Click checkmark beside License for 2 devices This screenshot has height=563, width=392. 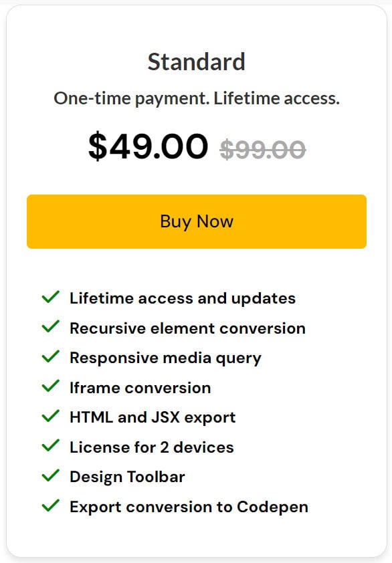(51, 446)
